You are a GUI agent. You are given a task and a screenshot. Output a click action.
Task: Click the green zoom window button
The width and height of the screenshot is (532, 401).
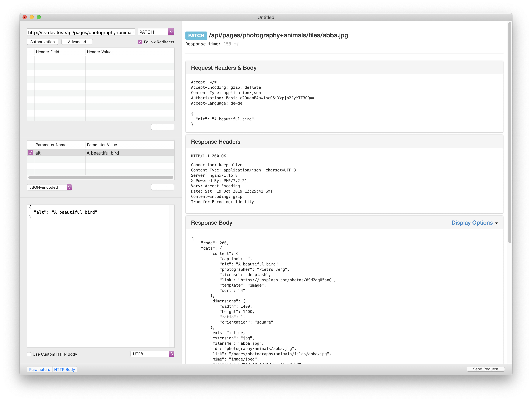point(39,17)
